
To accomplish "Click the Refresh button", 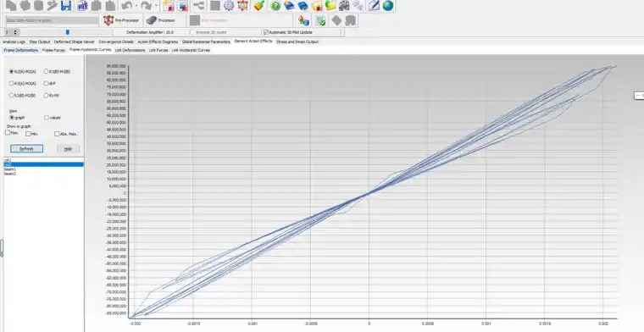I will 27,148.
